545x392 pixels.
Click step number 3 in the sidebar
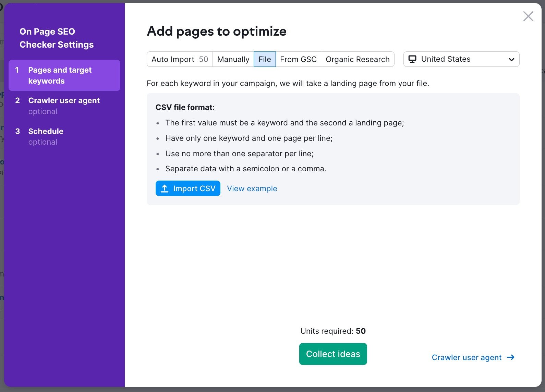tap(17, 132)
